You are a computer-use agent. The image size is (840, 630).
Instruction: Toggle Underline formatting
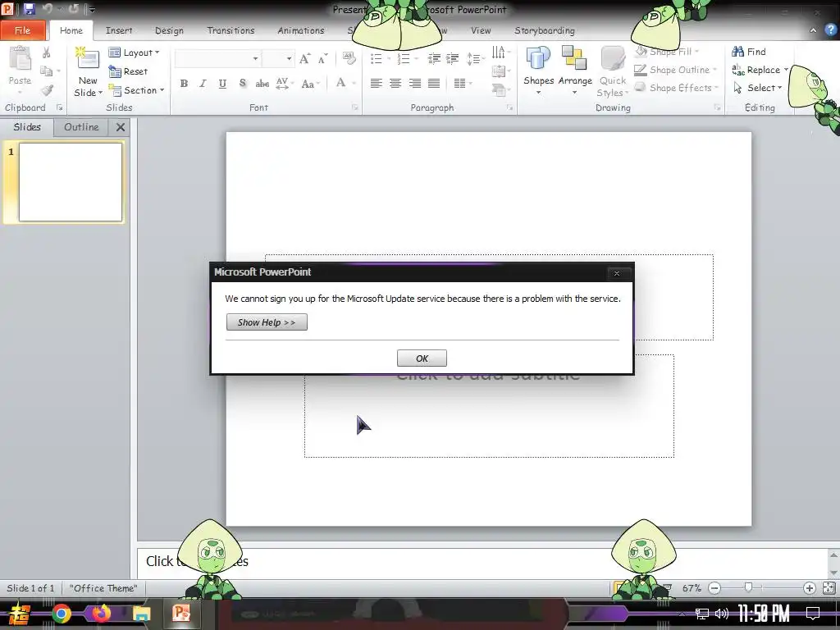coord(222,83)
